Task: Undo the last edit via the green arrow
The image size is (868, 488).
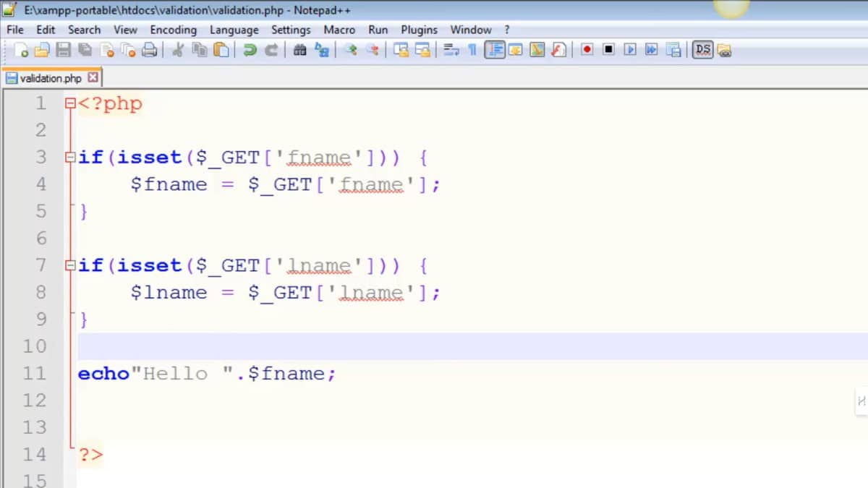Action: tap(250, 50)
